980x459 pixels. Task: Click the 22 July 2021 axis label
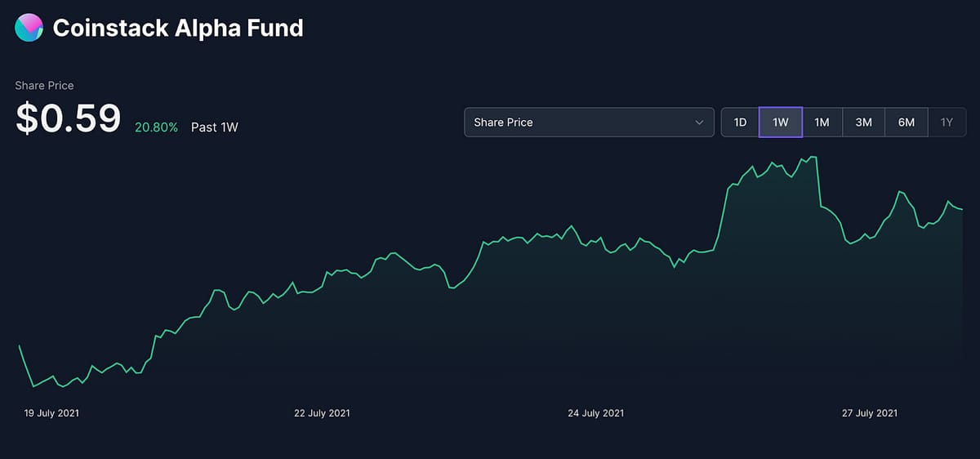click(322, 413)
